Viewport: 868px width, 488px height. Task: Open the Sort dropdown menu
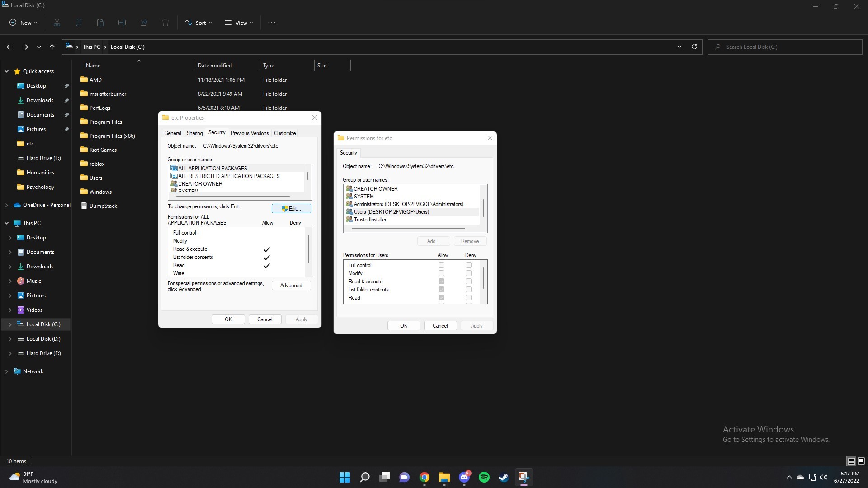pyautogui.click(x=198, y=23)
